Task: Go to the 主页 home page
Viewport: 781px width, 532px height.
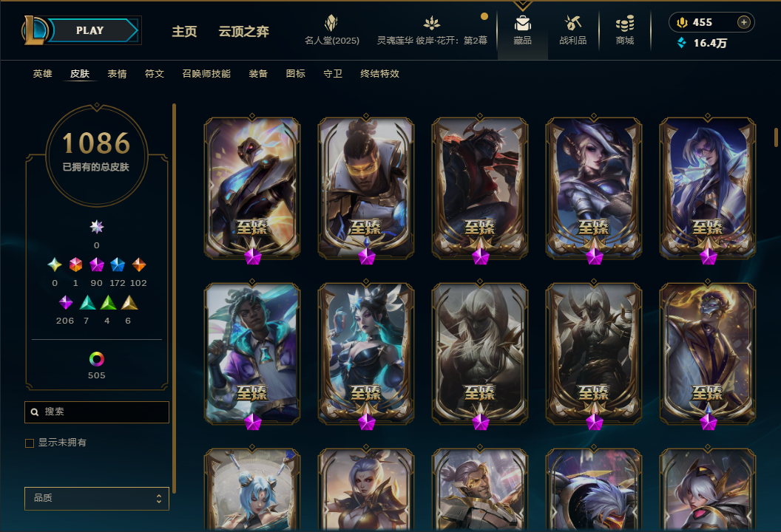Action: click(184, 31)
